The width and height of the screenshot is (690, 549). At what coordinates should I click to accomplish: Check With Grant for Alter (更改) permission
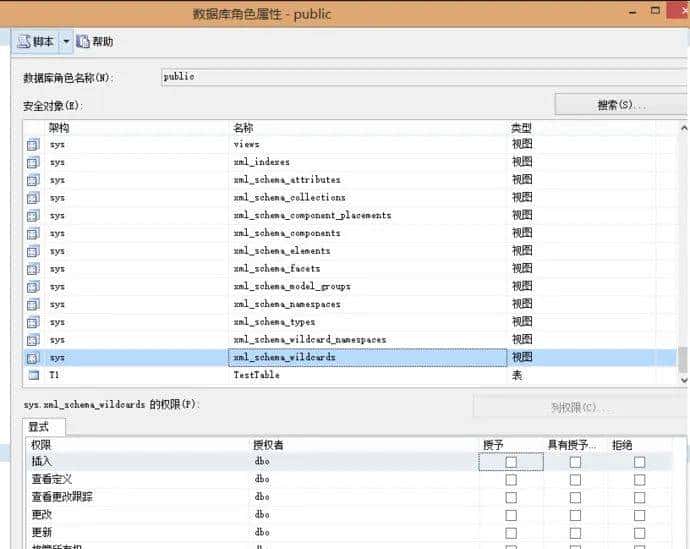click(x=575, y=515)
